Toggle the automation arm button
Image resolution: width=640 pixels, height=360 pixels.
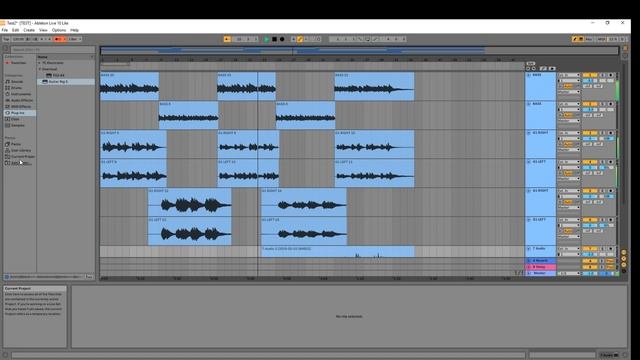[x=300, y=39]
